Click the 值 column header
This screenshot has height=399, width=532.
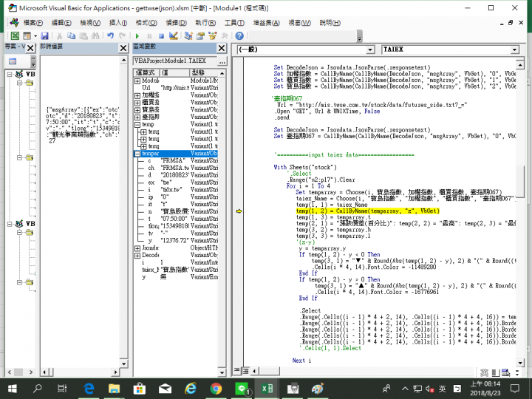tap(174, 72)
